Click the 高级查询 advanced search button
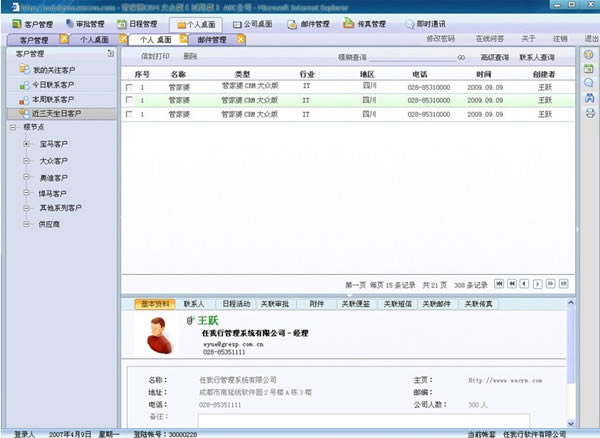600x438 pixels. coord(494,57)
